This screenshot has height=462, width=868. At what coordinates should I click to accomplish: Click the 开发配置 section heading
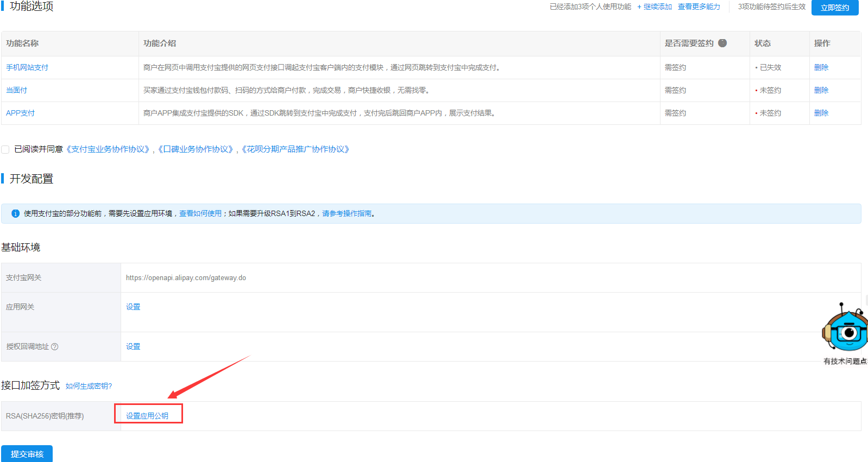coord(32,179)
